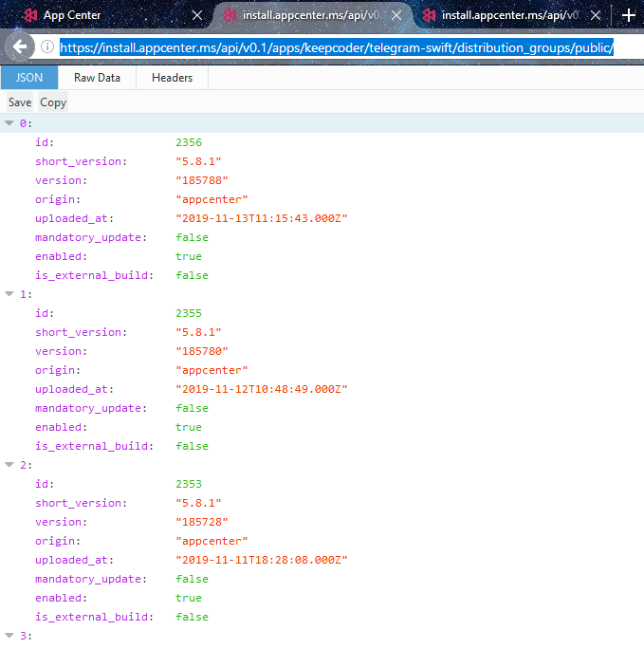Image resolution: width=644 pixels, height=649 pixels.
Task: Select the JSON view tab
Action: click(x=29, y=78)
